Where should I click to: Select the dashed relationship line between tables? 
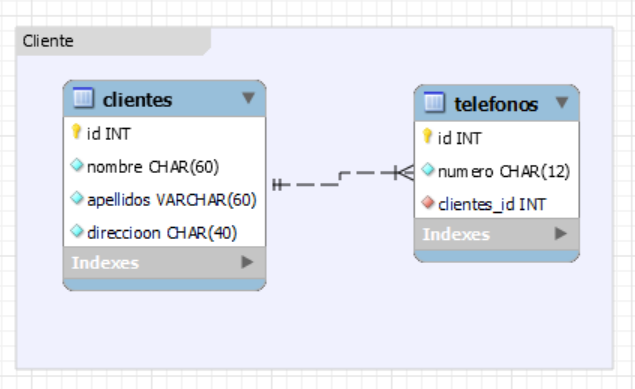point(340,179)
